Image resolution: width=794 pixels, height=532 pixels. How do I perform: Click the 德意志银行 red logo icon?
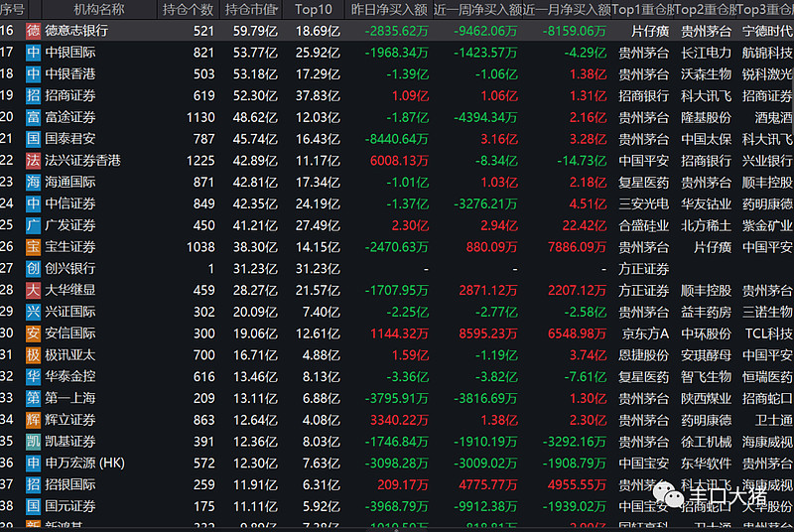click(x=34, y=31)
